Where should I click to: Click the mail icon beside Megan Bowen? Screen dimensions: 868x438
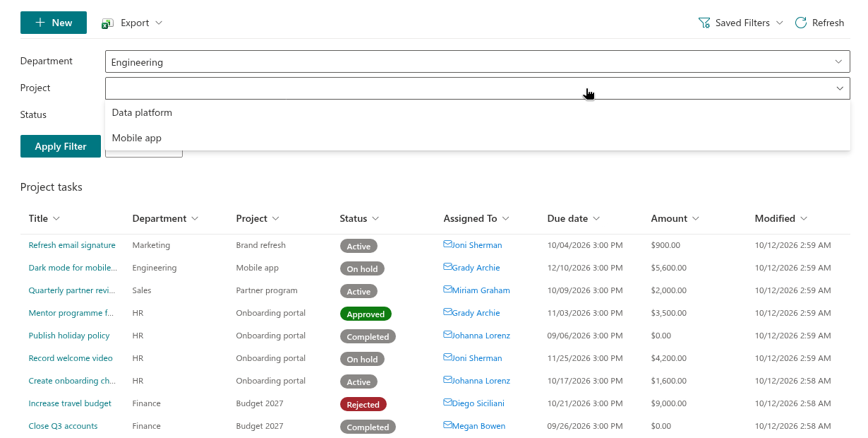tap(447, 425)
